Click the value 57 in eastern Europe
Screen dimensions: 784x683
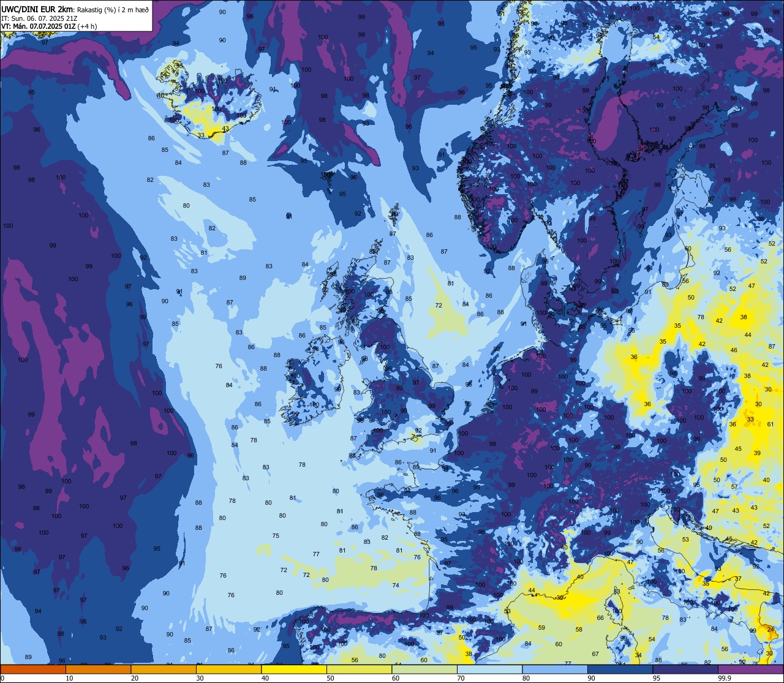734,486
